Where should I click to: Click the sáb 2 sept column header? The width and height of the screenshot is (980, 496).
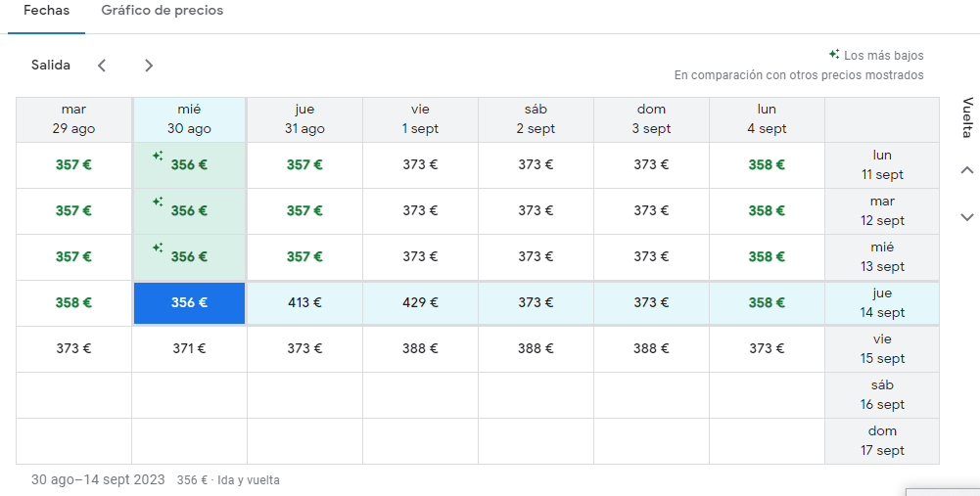pos(536,119)
